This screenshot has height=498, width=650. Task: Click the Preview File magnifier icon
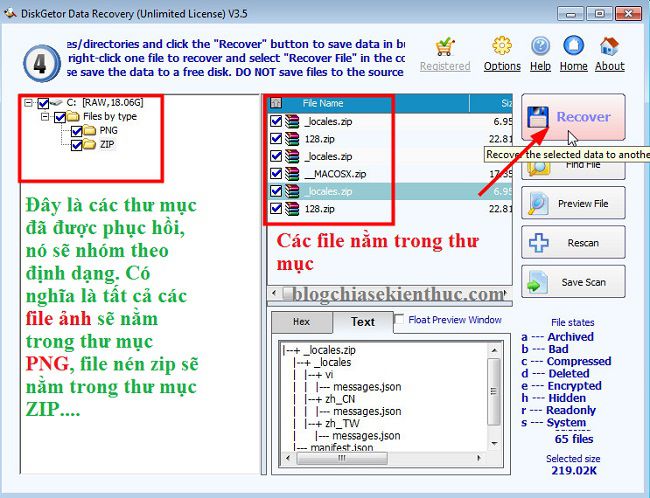coord(538,203)
